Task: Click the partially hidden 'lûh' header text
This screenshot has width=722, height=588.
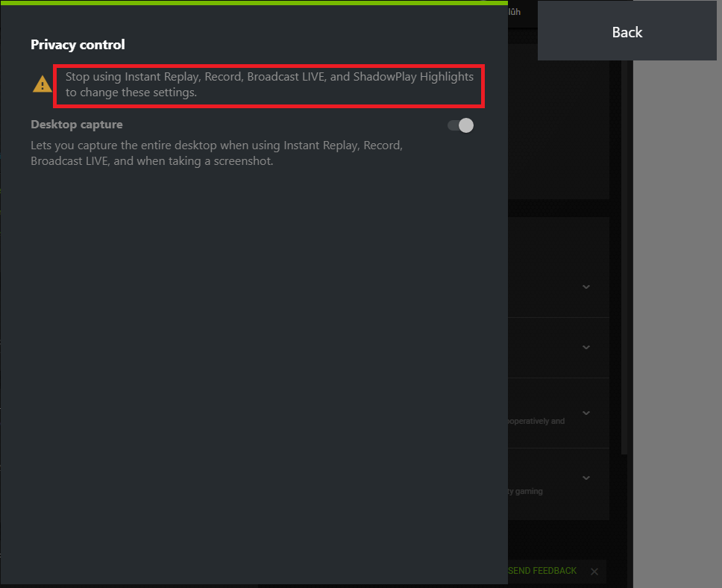Action: (515, 12)
